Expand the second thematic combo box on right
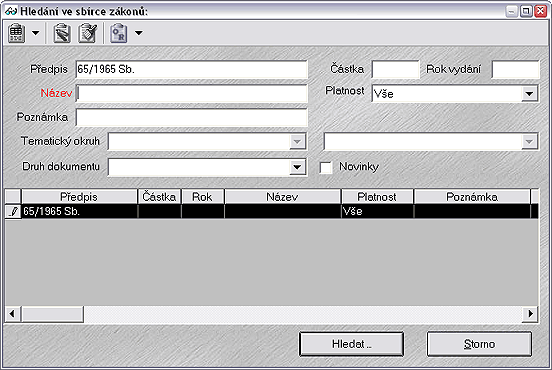 pyautogui.click(x=529, y=142)
